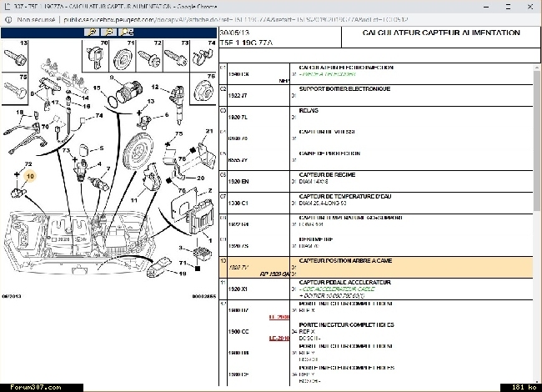542x392 pixels.
Task: Open green link under CALCULATEUR ELECTRO INJECTION
Action: 327,74
